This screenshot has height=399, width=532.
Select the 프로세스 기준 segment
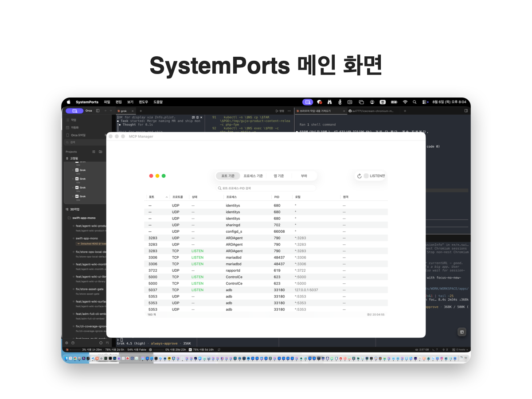click(253, 176)
